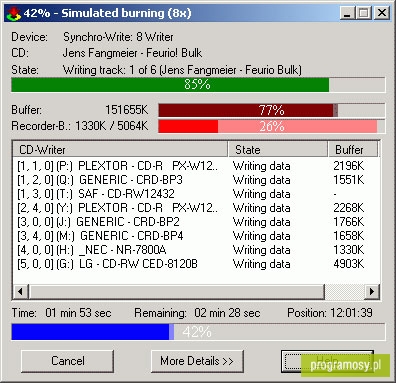396x383 pixels.
Task: Click the green 85% track progress bar
Action: click(198, 85)
